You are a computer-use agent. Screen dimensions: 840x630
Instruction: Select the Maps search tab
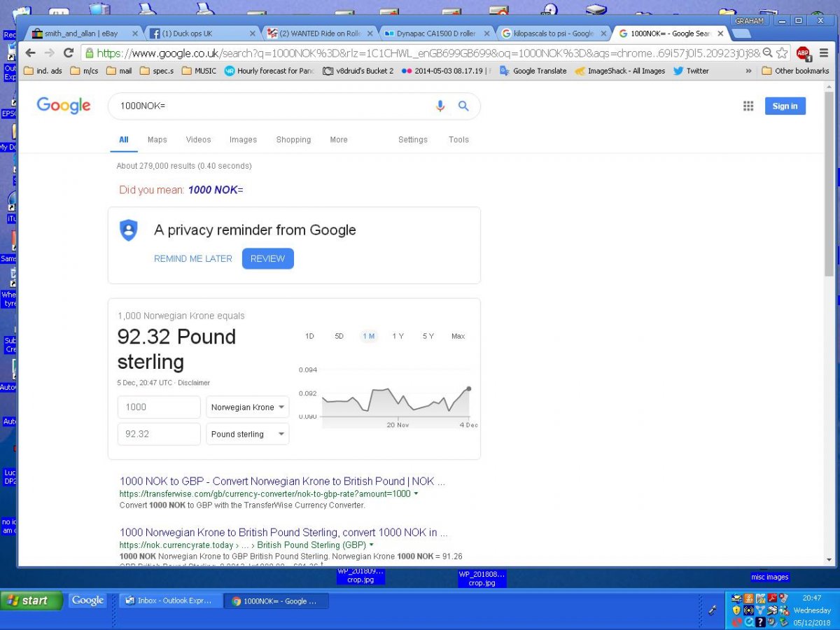(157, 139)
